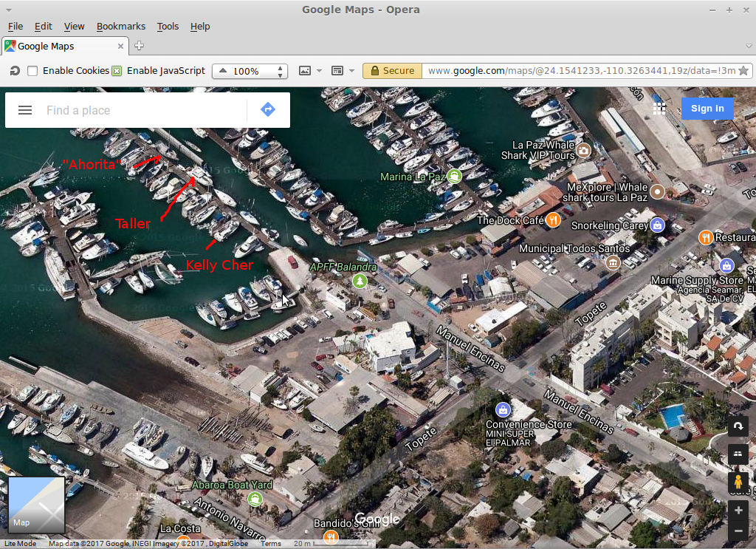Viewport: 756px width, 549px height.
Task: Click The Dock Café restaurant marker
Action: [x=554, y=220]
